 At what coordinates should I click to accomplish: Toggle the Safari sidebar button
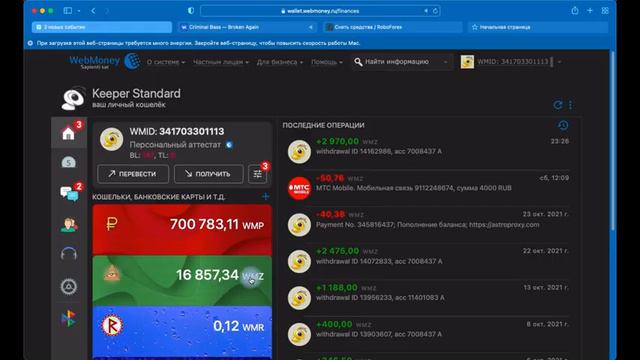point(68,11)
